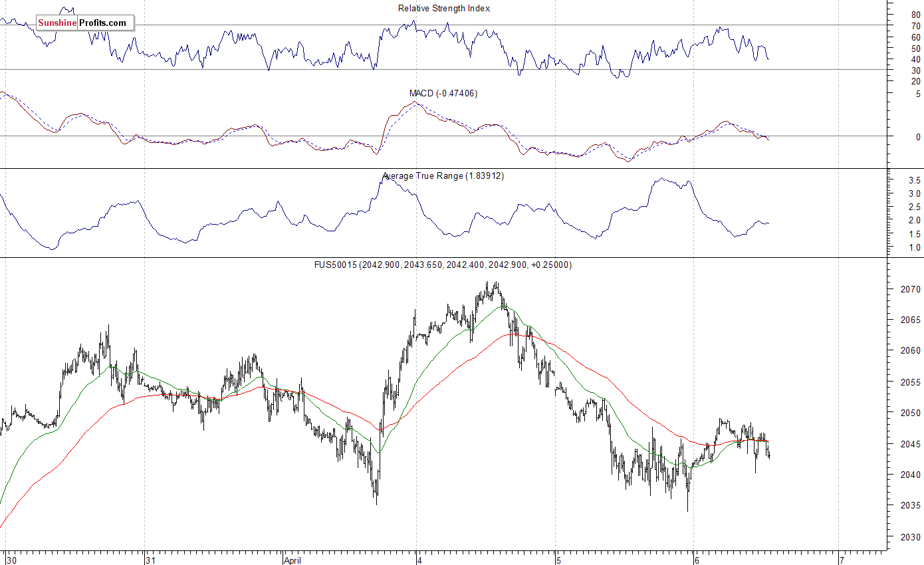
Task: Click the RSI 70 scale label
Action: coord(915,26)
